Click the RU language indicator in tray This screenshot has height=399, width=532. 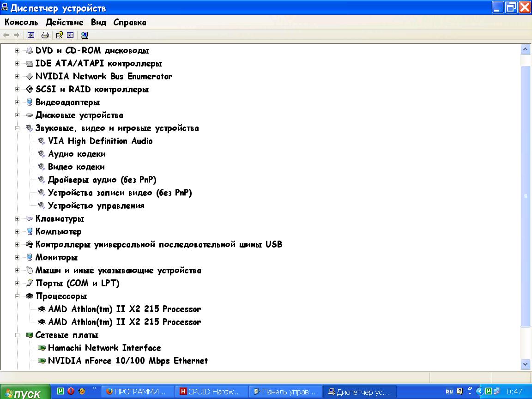(449, 392)
